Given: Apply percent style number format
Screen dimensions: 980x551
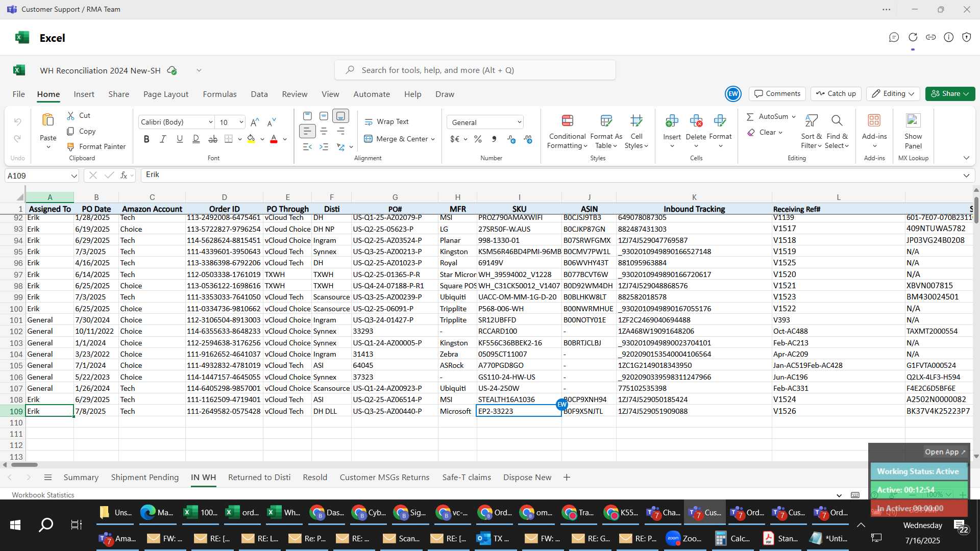Looking at the screenshot, I should point(478,139).
